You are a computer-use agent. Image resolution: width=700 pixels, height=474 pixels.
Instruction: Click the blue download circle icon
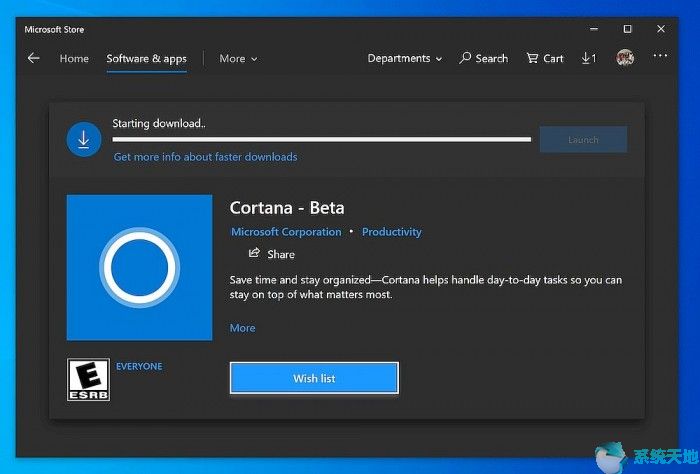click(83, 139)
